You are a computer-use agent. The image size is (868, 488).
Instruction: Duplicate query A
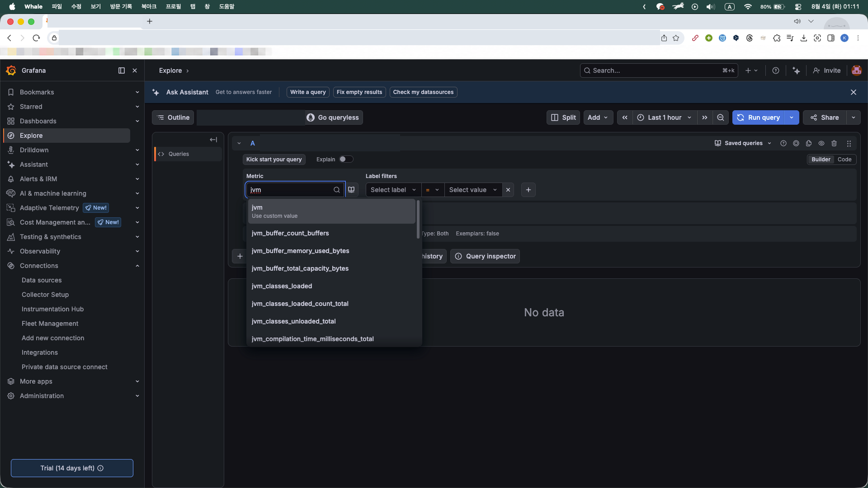[x=809, y=143]
